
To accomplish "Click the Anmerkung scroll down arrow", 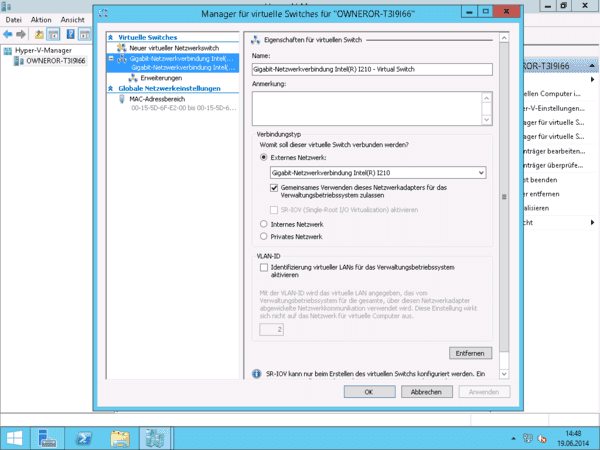I will point(486,120).
